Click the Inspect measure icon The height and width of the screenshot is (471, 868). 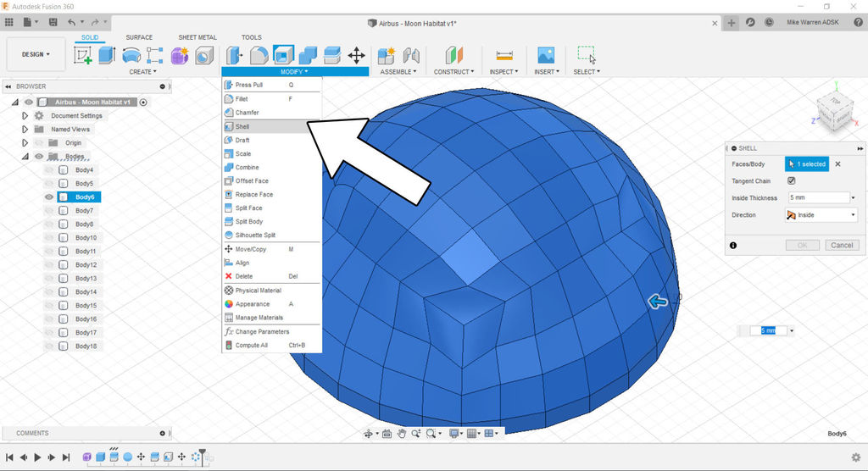[504, 55]
